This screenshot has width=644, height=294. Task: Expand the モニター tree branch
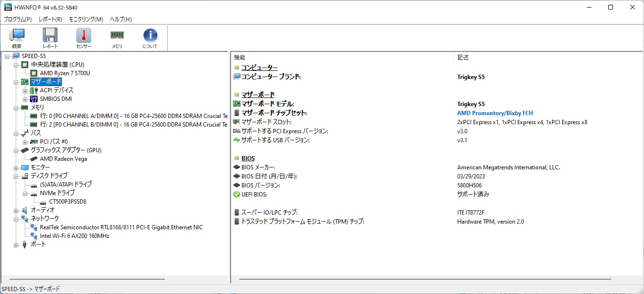point(16,167)
